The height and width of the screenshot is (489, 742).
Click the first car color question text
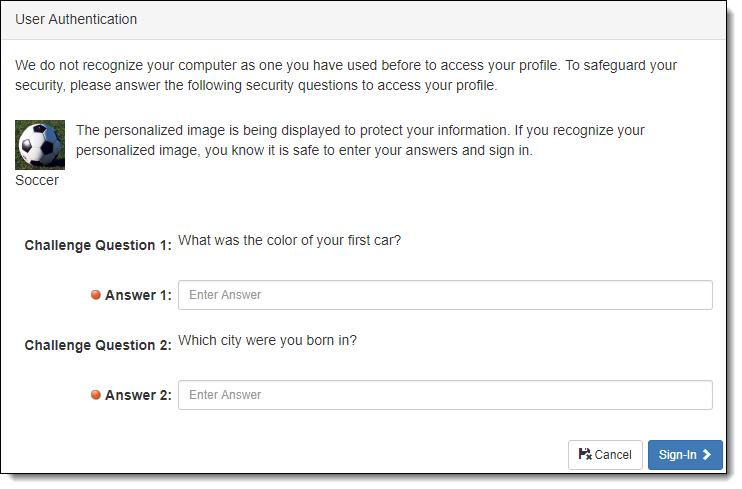[x=290, y=240]
